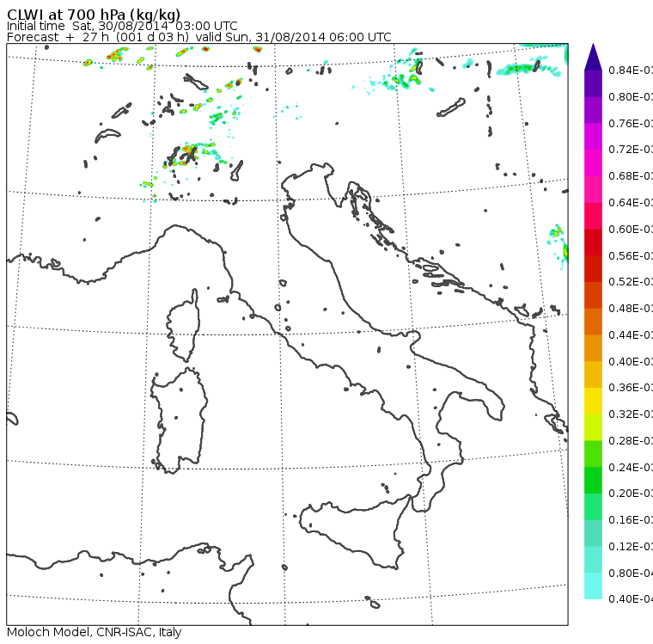653x644 pixels.
Task: Pick the green segment between 0.24E and 0.20E
Action: click(593, 480)
